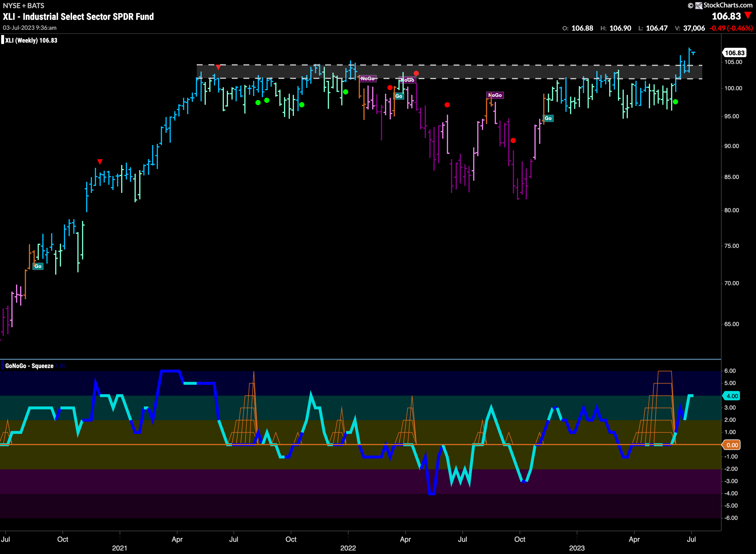The height and width of the screenshot is (554, 756).
Task: Click the red down arrow beside 106.83
Action: coord(748,15)
